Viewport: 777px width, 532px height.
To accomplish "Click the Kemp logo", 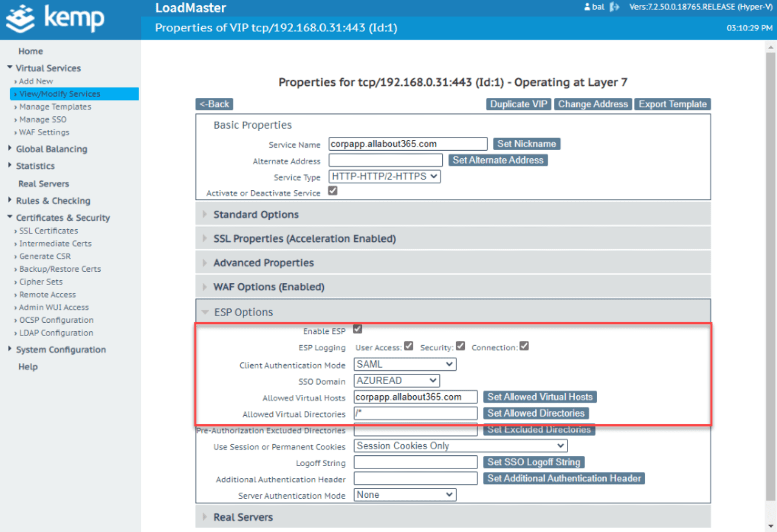I will [x=55, y=18].
